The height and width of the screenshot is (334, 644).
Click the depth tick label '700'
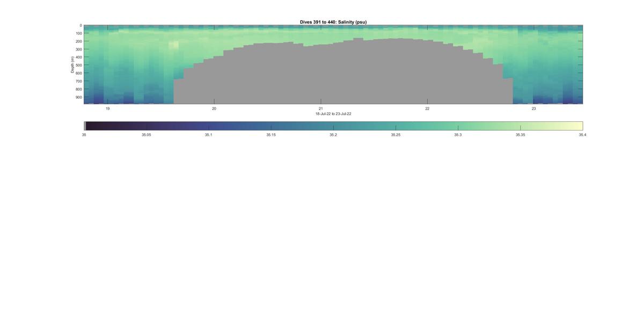(x=79, y=82)
